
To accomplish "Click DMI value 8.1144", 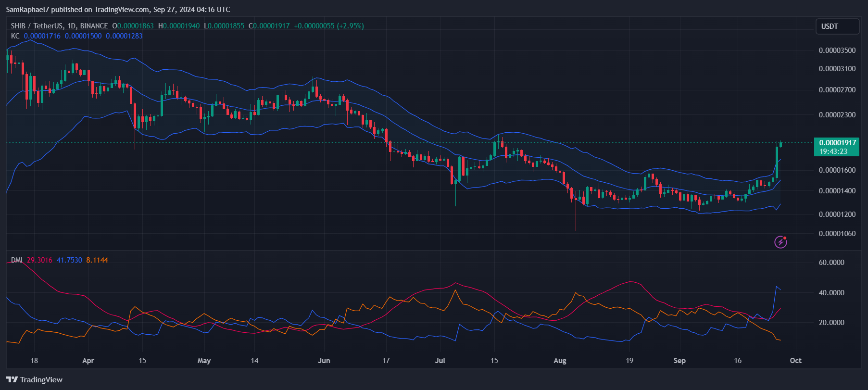I will pos(97,260).
